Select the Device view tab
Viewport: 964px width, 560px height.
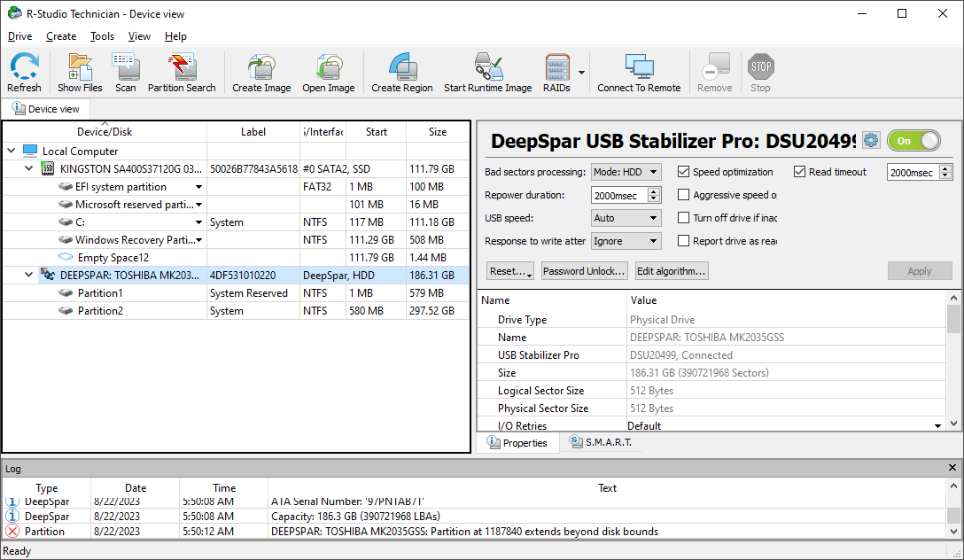[x=47, y=109]
